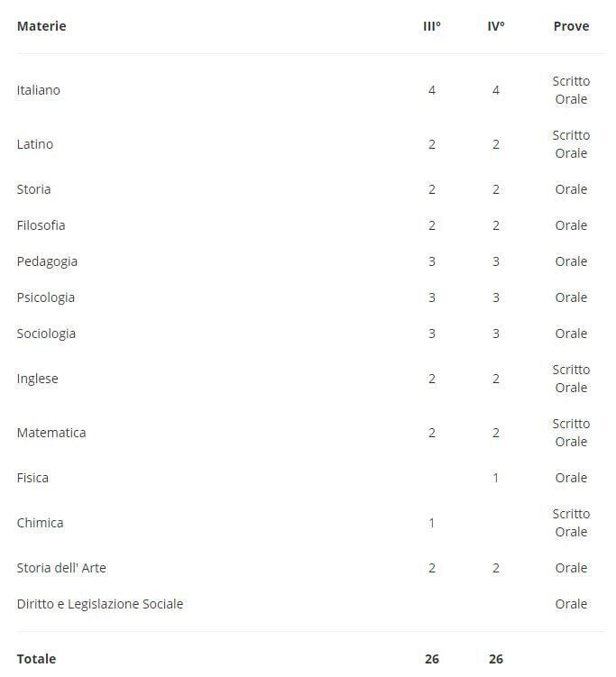
Task: Click the Psicologia row label
Action: (46, 297)
